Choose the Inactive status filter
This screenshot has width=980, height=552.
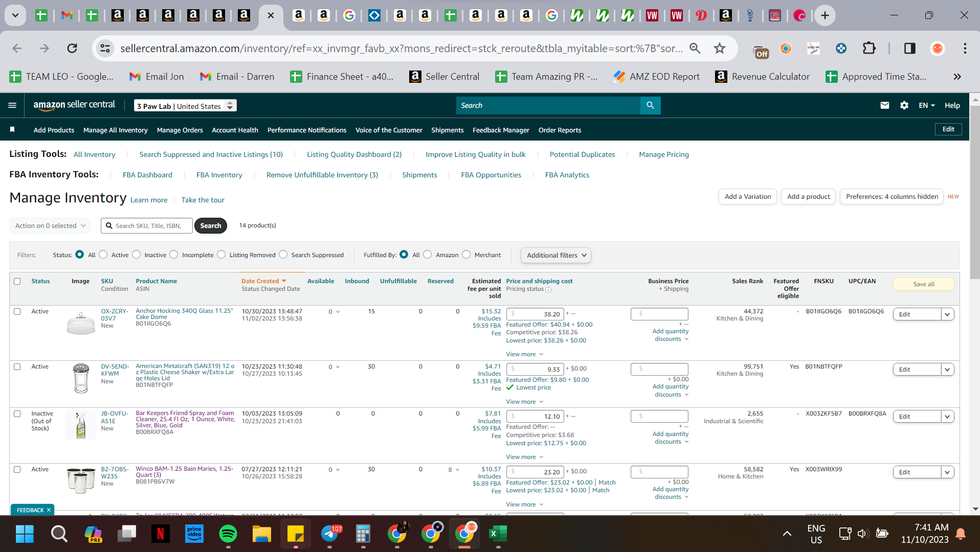[137, 255]
